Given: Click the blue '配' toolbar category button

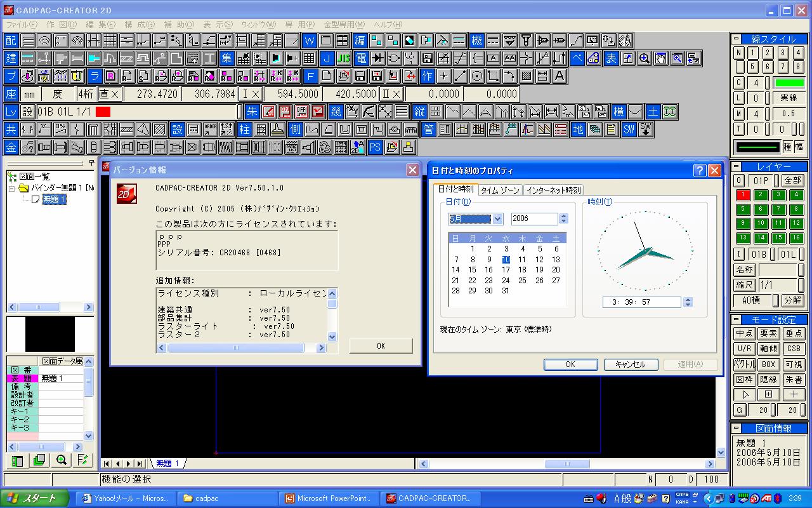Looking at the screenshot, I should point(11,41).
